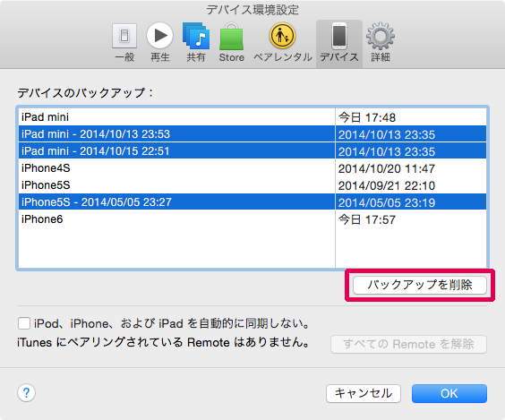
Task: Select the デバイス (Devices) preferences tab
Action: [339, 44]
